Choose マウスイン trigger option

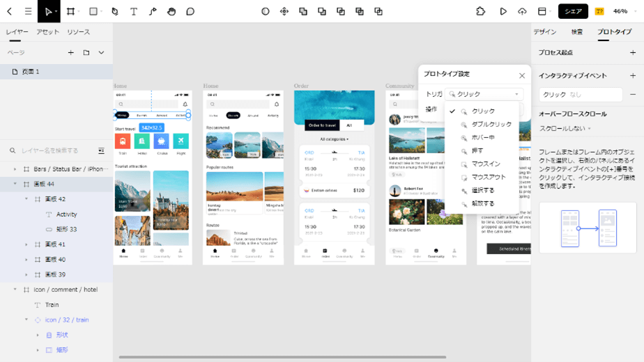click(x=481, y=164)
